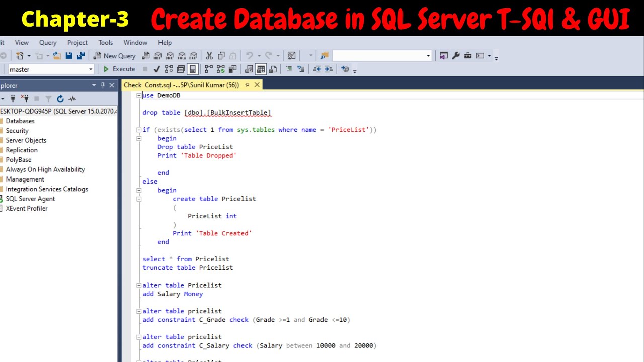Click the Save All icon
Viewport: 644px width, 362px height.
(x=80, y=56)
